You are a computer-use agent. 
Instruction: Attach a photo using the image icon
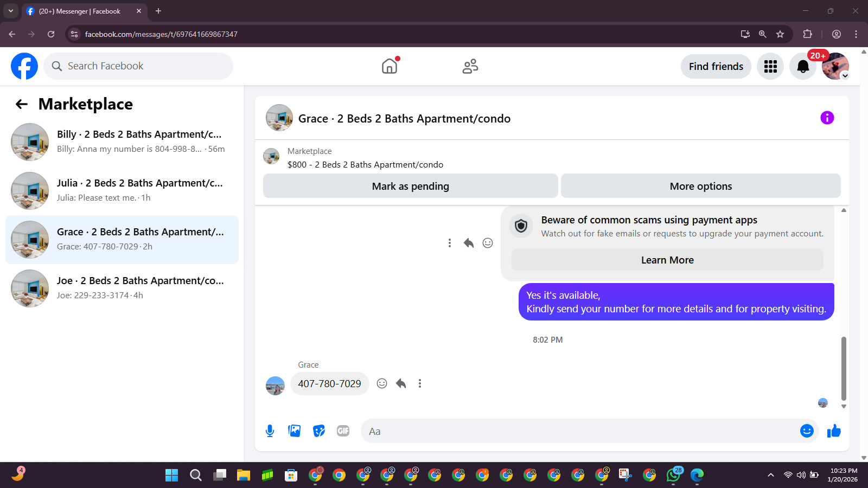(x=294, y=431)
